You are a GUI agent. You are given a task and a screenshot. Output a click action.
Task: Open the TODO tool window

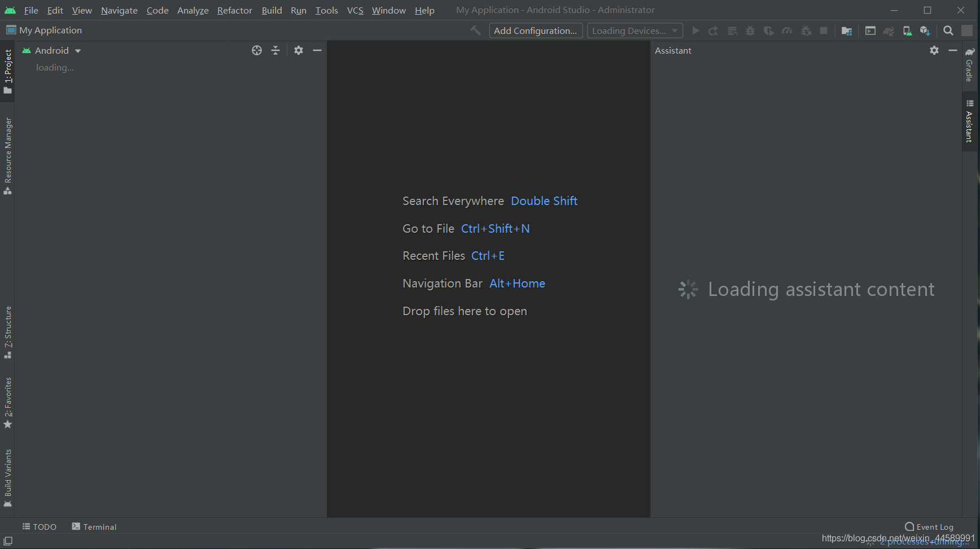click(40, 526)
